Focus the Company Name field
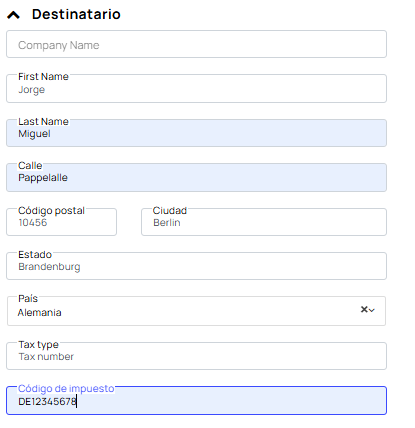Viewport: 415px width, 428px height. (196, 44)
